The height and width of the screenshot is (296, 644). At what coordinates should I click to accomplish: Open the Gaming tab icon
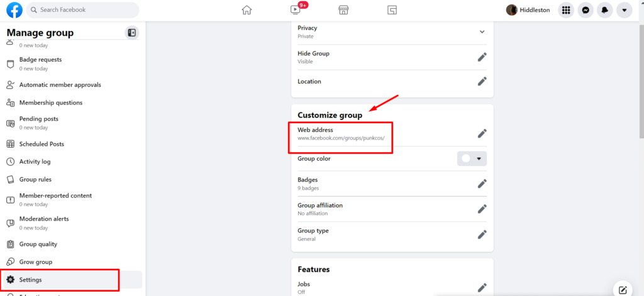[x=392, y=10]
